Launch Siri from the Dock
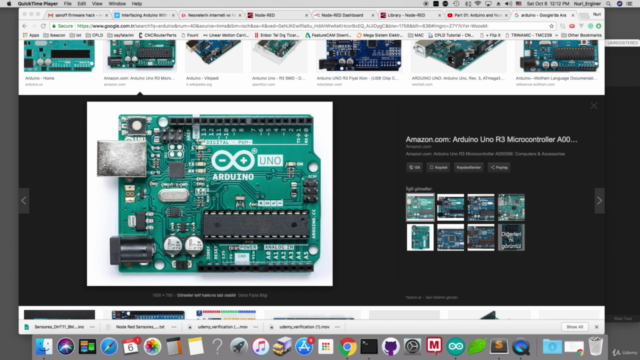Screen dimensions: 640x360 coord(65,347)
